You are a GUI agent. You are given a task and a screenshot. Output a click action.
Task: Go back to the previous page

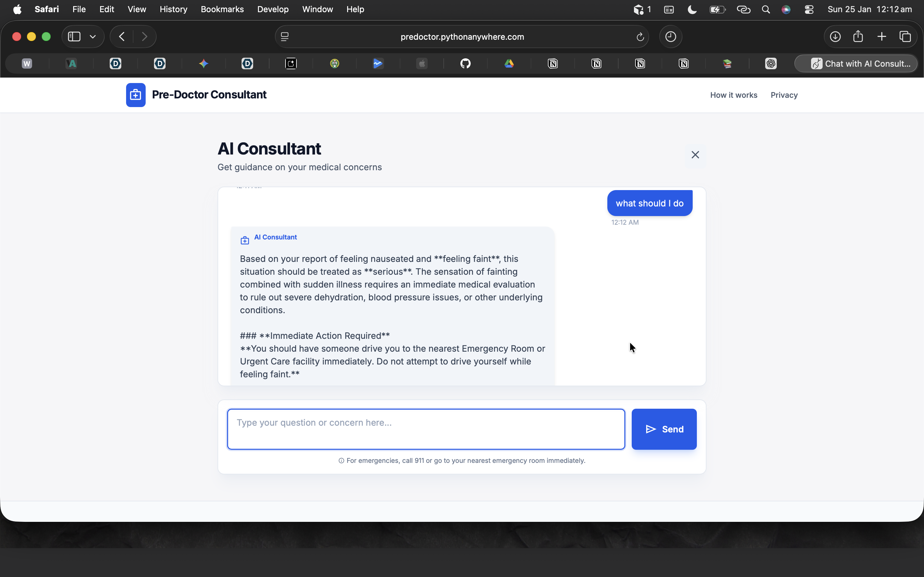click(122, 37)
